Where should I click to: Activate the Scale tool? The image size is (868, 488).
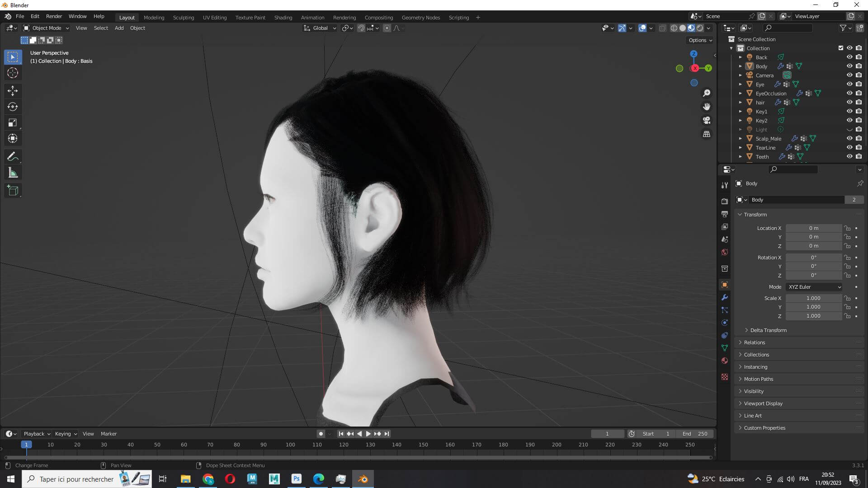(x=13, y=122)
